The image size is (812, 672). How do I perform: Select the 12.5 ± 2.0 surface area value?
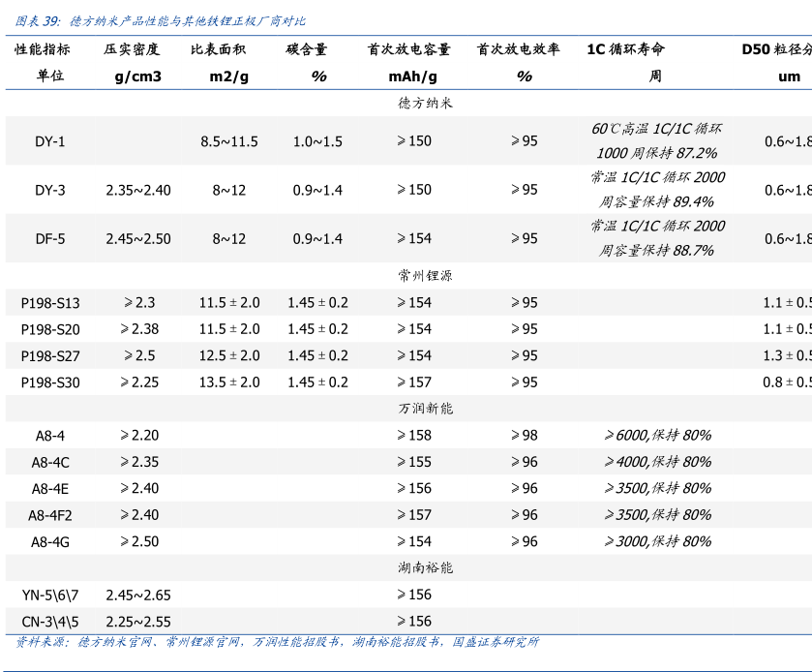tap(229, 356)
